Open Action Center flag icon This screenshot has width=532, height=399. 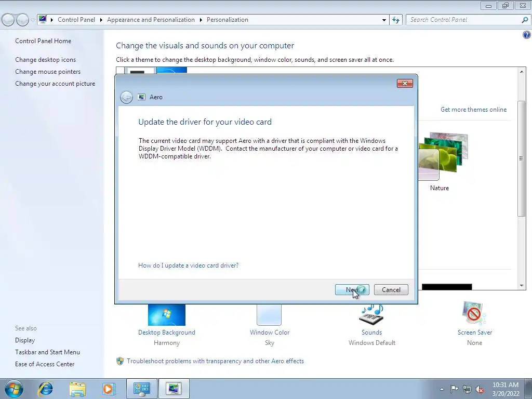point(454,389)
